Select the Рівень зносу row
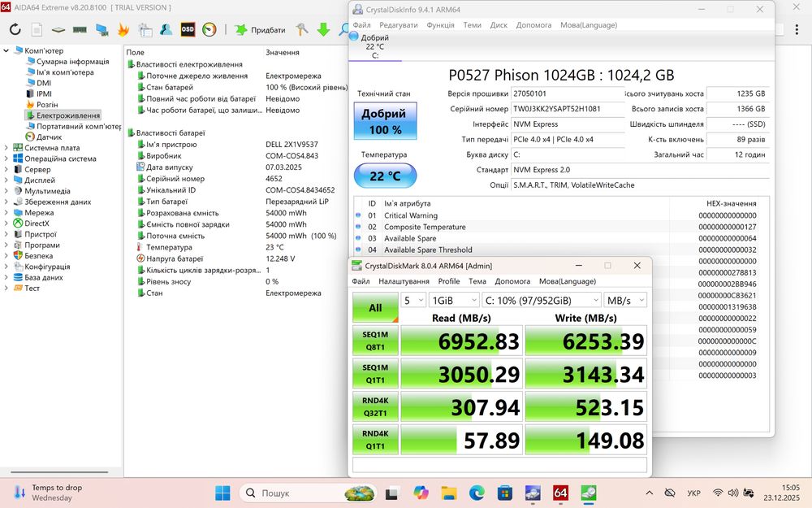The image size is (812, 508). pyautogui.click(x=238, y=281)
